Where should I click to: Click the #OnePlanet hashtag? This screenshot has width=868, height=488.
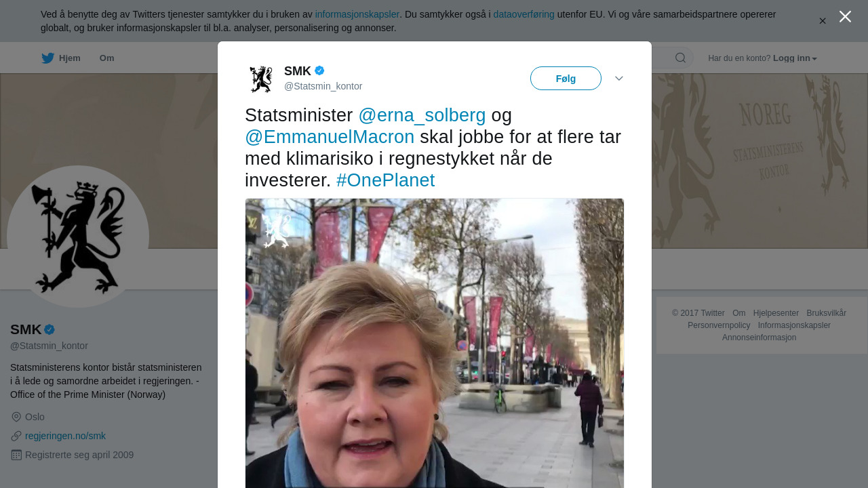click(x=385, y=180)
